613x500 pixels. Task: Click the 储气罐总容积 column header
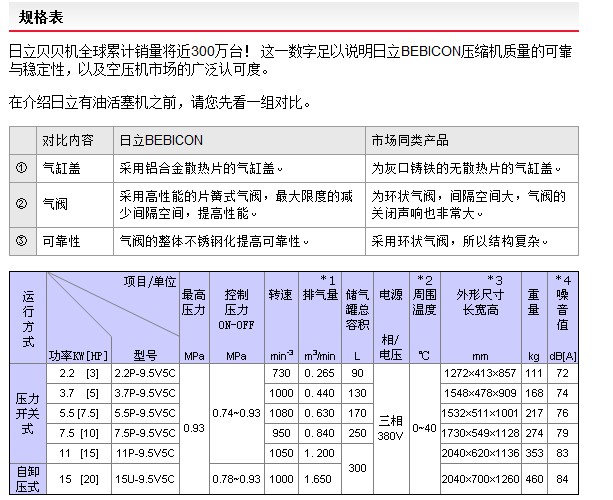click(x=357, y=318)
